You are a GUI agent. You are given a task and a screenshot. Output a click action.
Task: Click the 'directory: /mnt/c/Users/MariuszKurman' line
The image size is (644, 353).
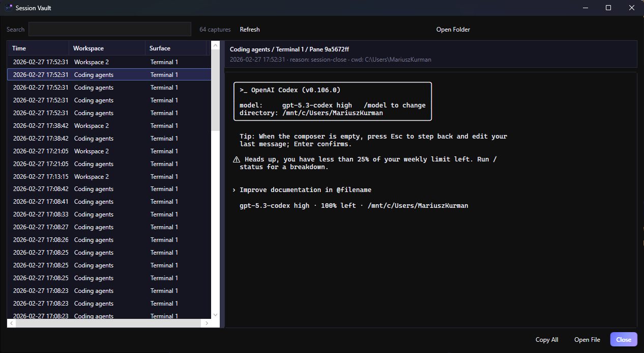point(311,113)
